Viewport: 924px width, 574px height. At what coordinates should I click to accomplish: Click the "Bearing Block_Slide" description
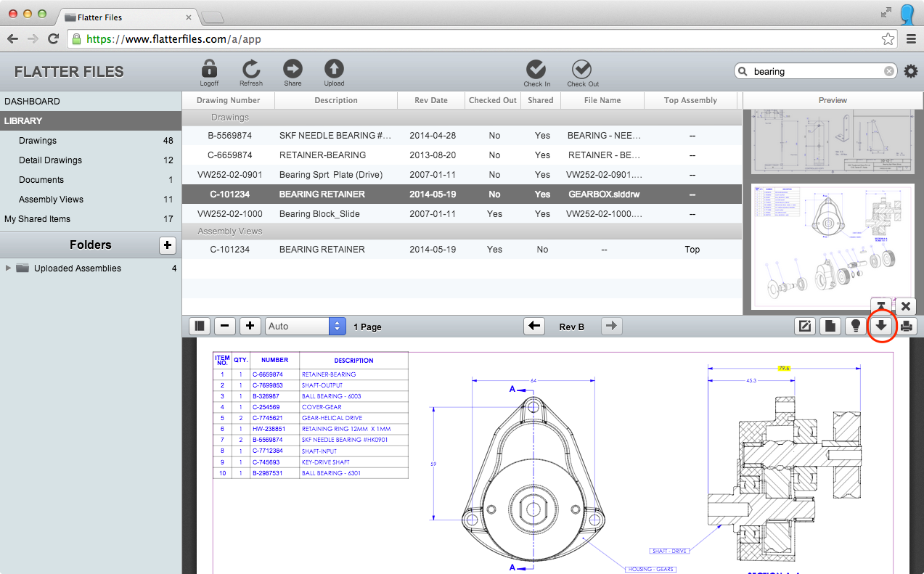click(x=319, y=214)
